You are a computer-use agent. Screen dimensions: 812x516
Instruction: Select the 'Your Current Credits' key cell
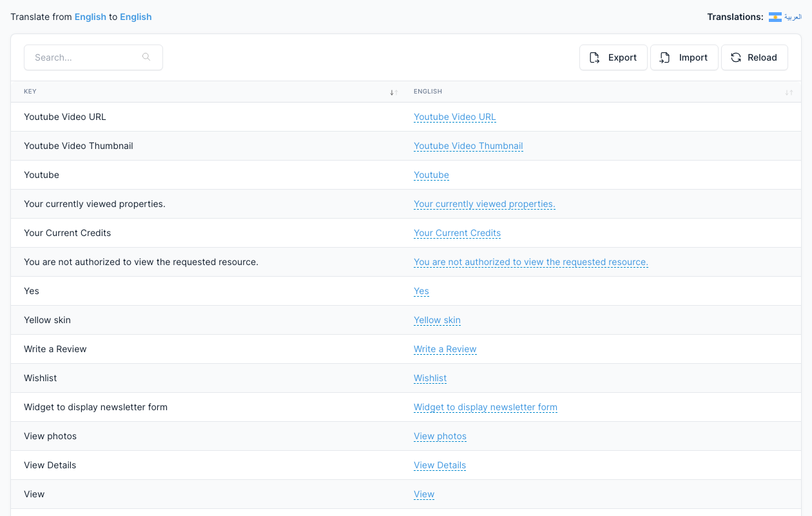[206, 233]
